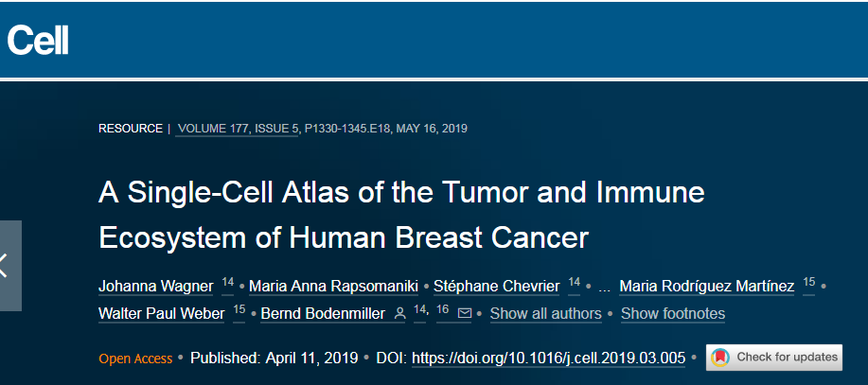The height and width of the screenshot is (385, 868).
Task: Click the ellipsis to reveal hidden authors
Action: (x=605, y=287)
